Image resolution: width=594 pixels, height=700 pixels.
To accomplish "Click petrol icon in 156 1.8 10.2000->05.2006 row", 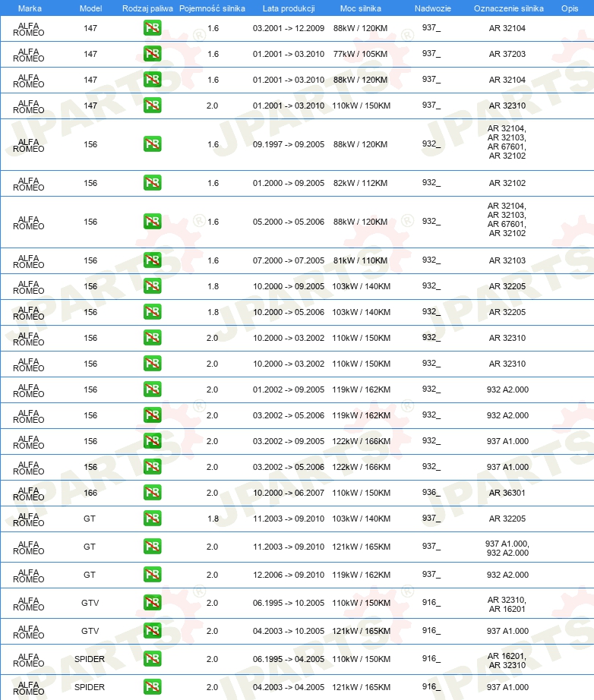I will tap(152, 312).
